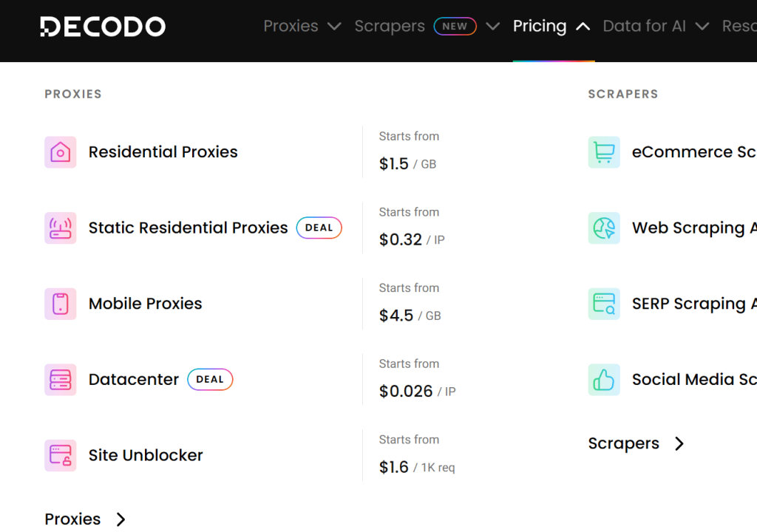757x532 pixels.
Task: Click the SERP Scraping search window icon
Action: [604, 304]
